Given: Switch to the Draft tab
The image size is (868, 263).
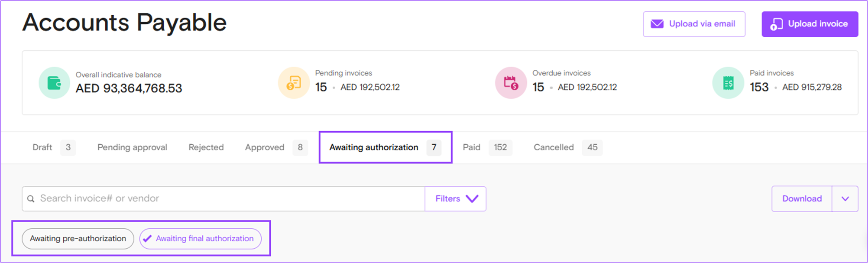Looking at the screenshot, I should [x=42, y=147].
